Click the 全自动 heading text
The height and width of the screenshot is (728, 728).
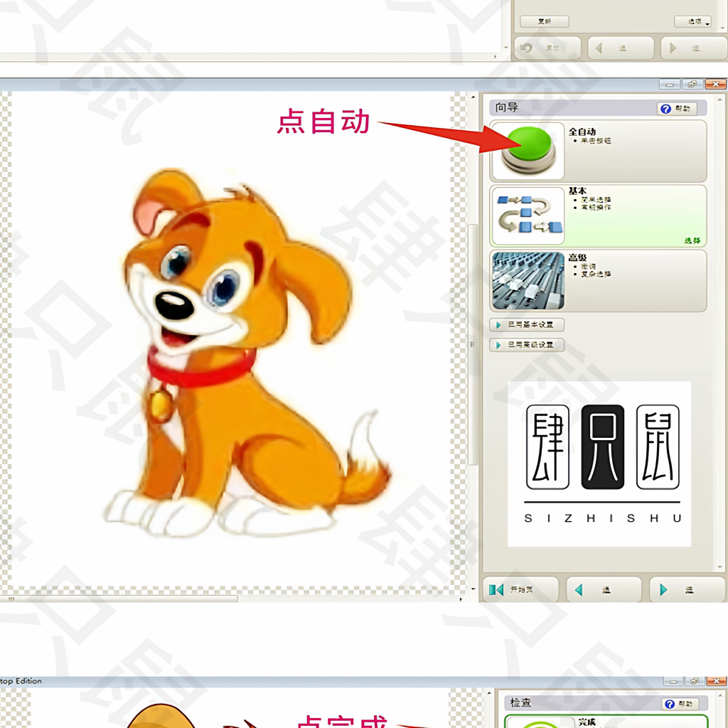[582, 132]
